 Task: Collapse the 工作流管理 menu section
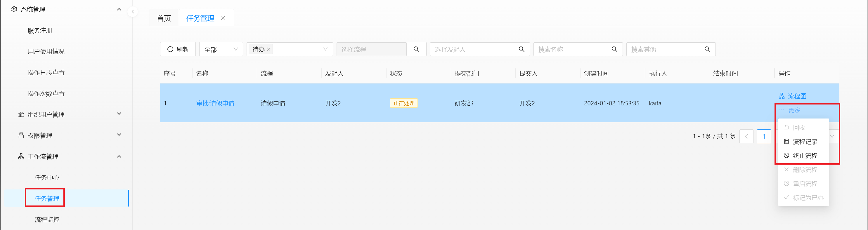119,156
